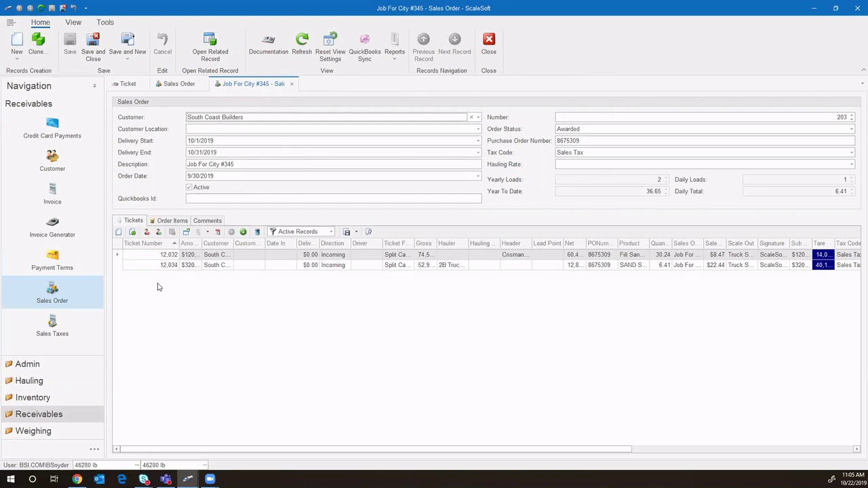Clear the Customer field with X button

tap(471, 117)
